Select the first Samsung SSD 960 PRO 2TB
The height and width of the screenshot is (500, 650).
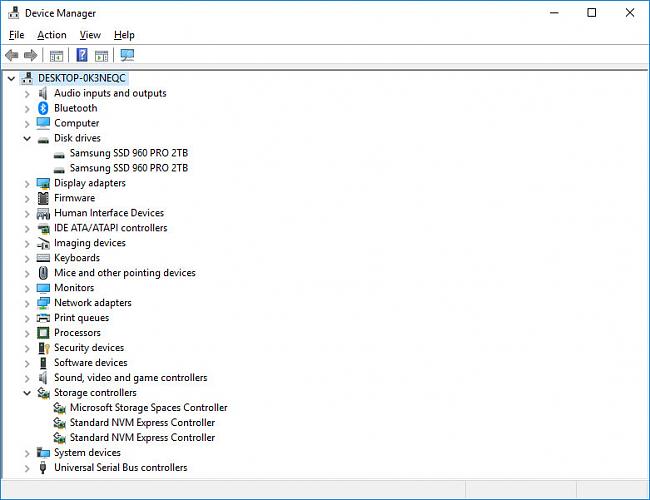128,153
